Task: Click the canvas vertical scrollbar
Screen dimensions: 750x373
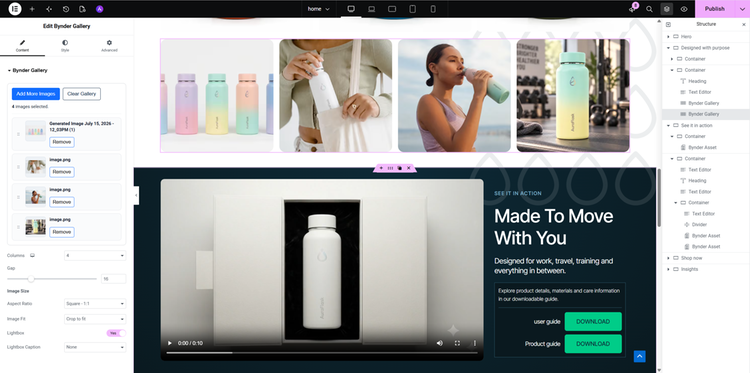Action: tap(659, 198)
